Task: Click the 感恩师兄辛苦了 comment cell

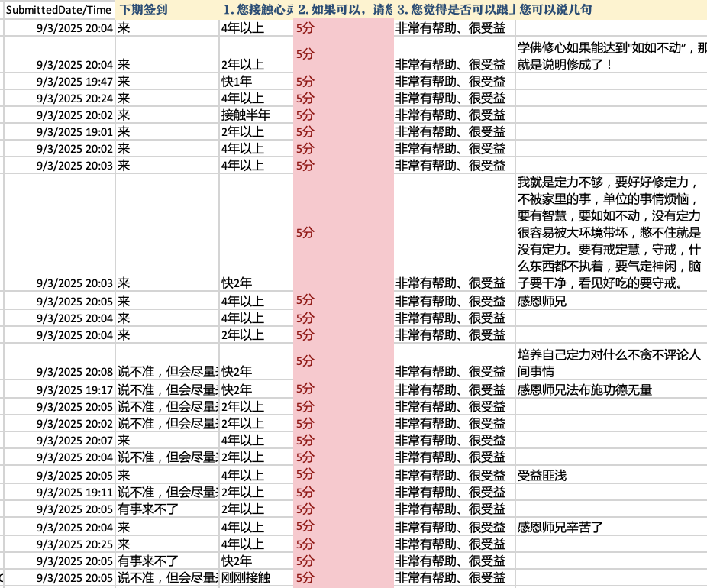Action: [x=611, y=527]
